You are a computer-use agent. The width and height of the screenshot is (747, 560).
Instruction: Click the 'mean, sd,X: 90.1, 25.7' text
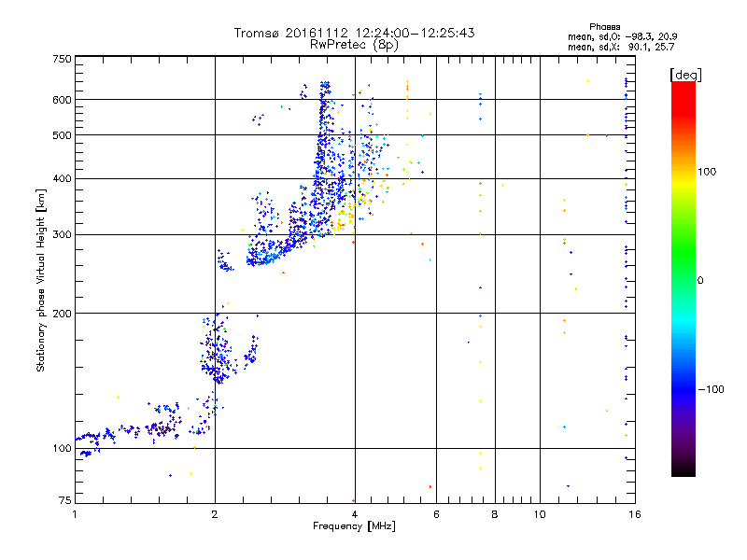click(621, 47)
